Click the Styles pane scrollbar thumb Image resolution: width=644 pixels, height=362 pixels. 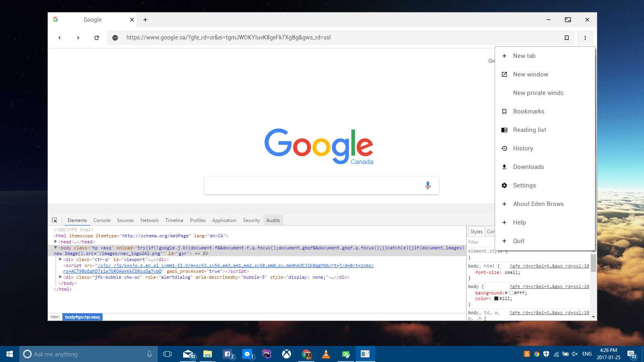click(x=593, y=263)
